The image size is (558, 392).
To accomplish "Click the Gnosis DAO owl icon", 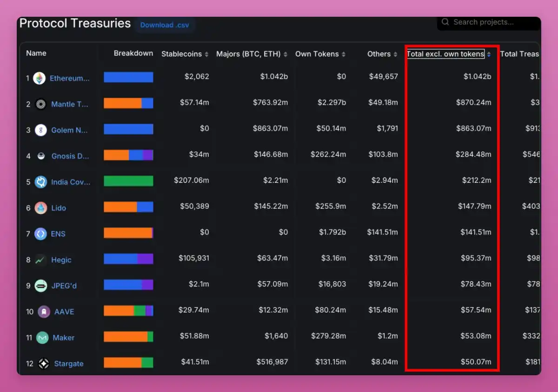I will click(40, 156).
